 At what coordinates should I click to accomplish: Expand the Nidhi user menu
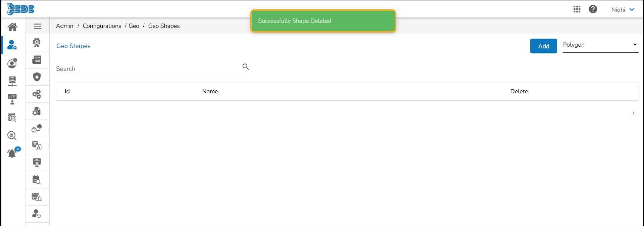click(x=623, y=10)
